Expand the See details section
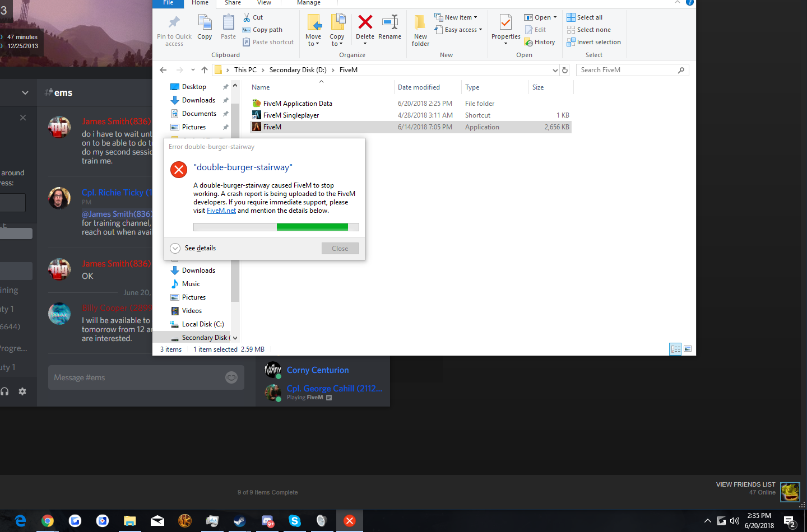 coord(193,248)
